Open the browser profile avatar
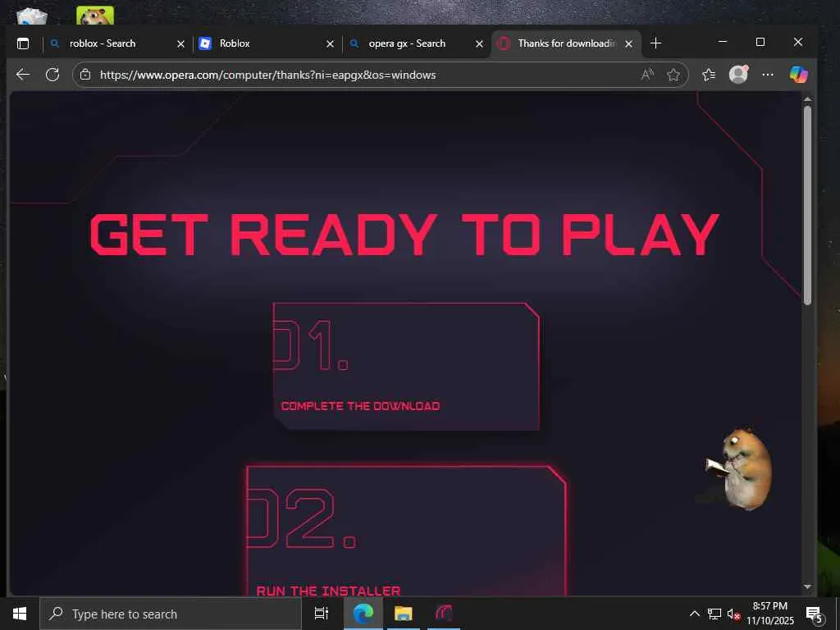 pos(738,75)
